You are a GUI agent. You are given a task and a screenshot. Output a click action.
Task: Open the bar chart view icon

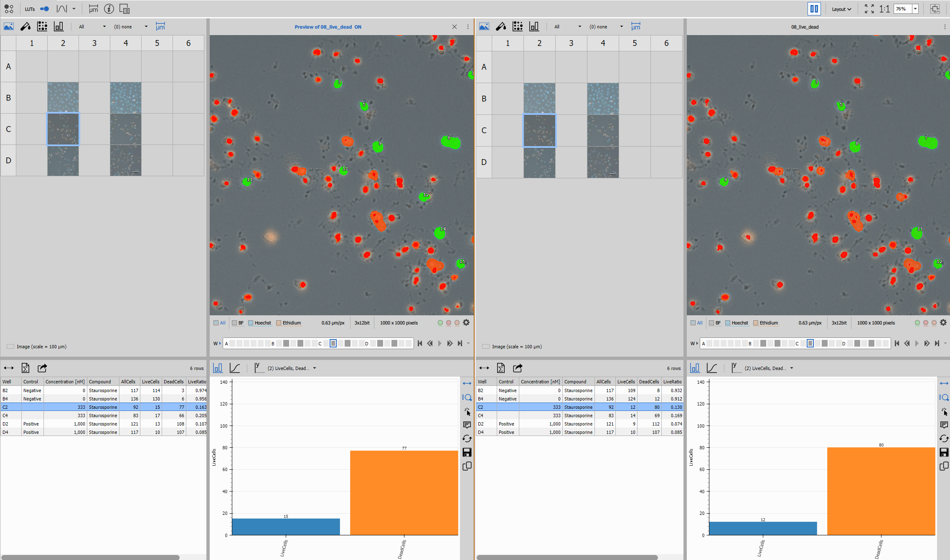point(58,26)
